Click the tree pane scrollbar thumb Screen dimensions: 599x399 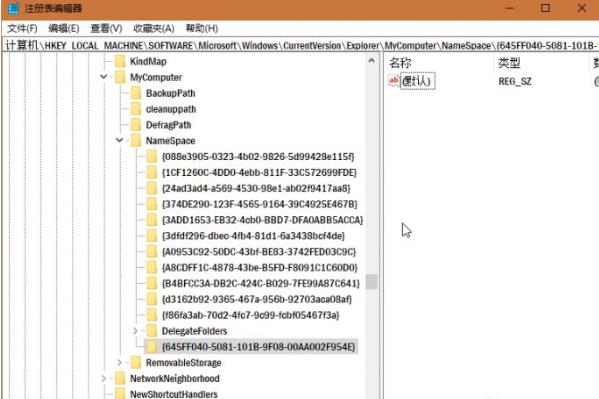coord(372,282)
